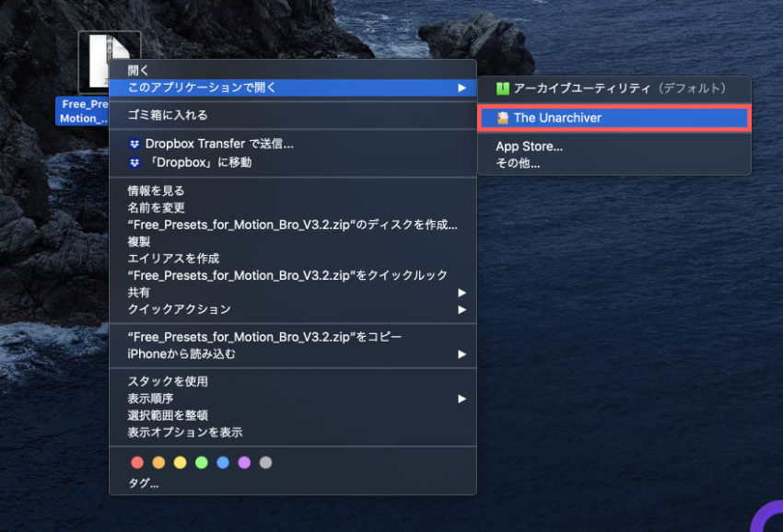Screen dimensions: 783x532
Task: Click the Archive Utility app icon
Action: click(x=502, y=89)
